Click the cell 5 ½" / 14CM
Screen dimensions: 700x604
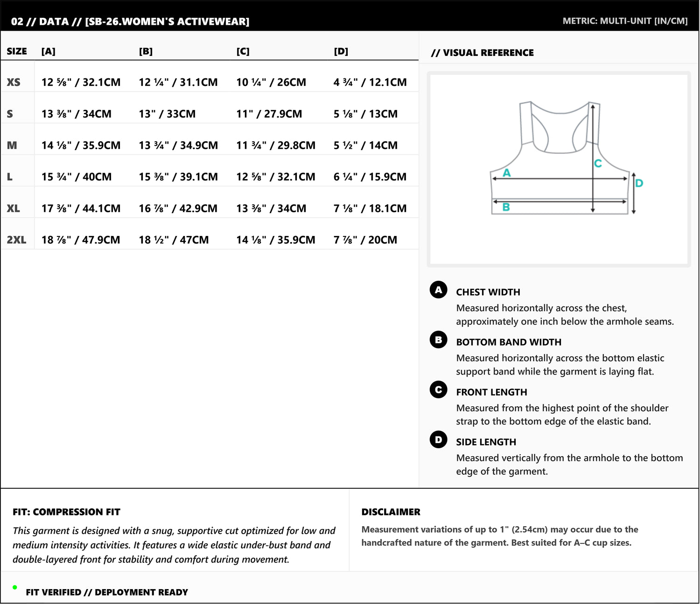point(365,145)
